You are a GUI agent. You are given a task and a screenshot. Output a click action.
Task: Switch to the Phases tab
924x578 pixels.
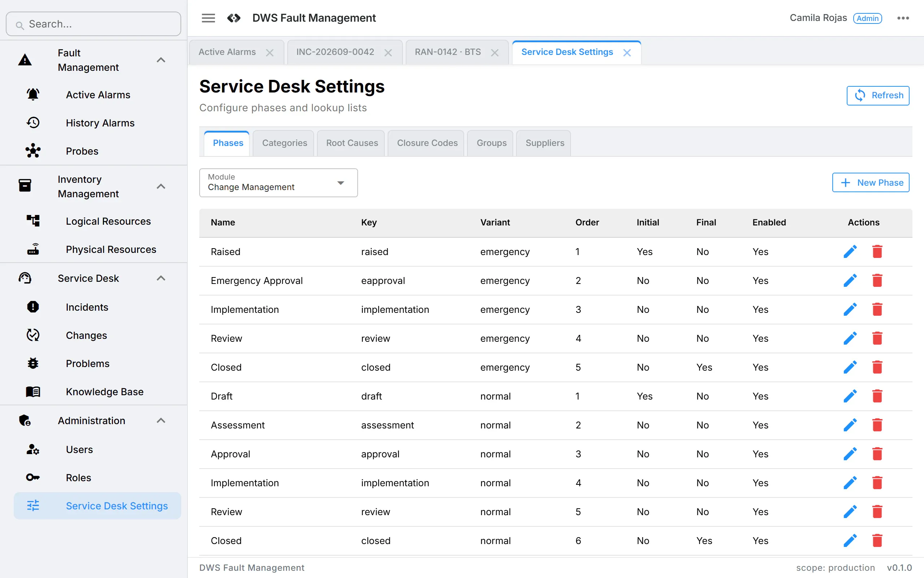click(x=227, y=143)
